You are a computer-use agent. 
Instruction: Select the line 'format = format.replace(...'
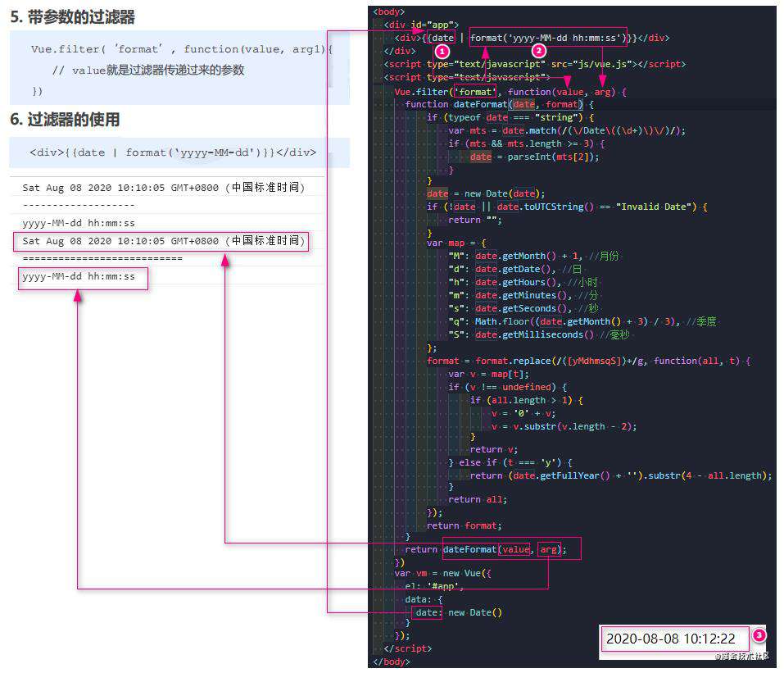pos(588,361)
